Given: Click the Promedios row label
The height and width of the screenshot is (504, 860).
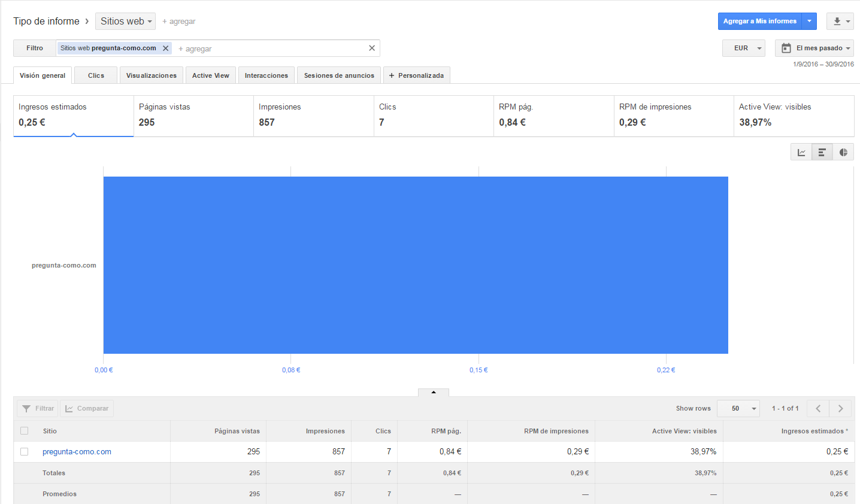Looking at the screenshot, I should 59,494.
